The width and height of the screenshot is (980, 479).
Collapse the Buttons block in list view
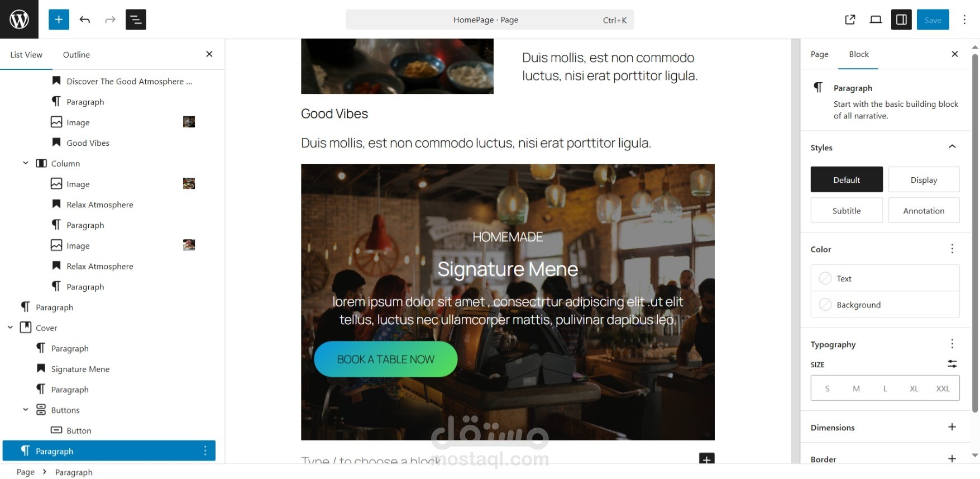pos(26,410)
